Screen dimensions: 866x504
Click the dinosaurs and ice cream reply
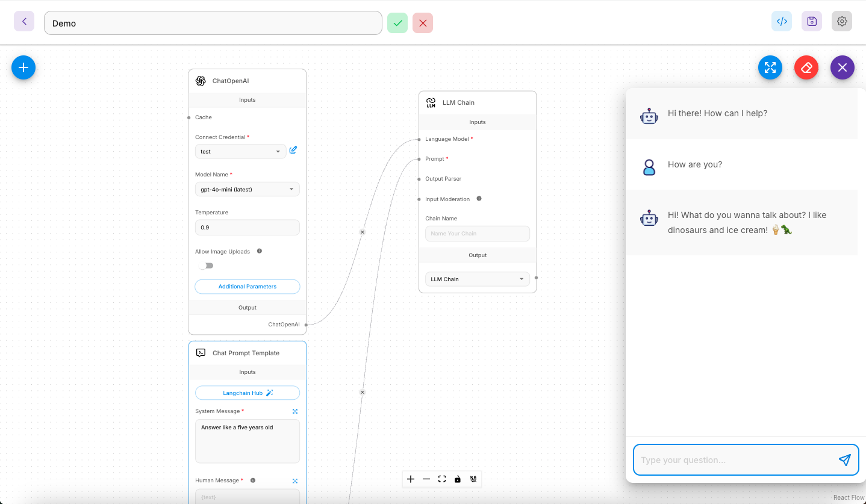[747, 222]
